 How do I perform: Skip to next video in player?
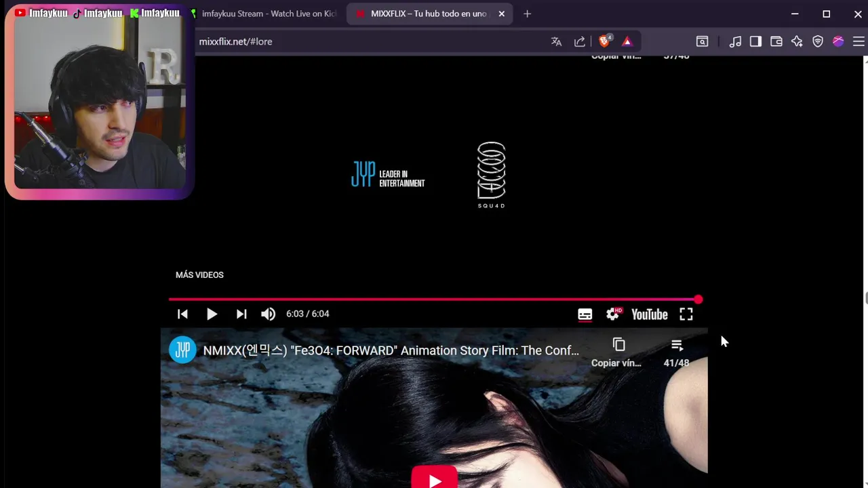(241, 314)
